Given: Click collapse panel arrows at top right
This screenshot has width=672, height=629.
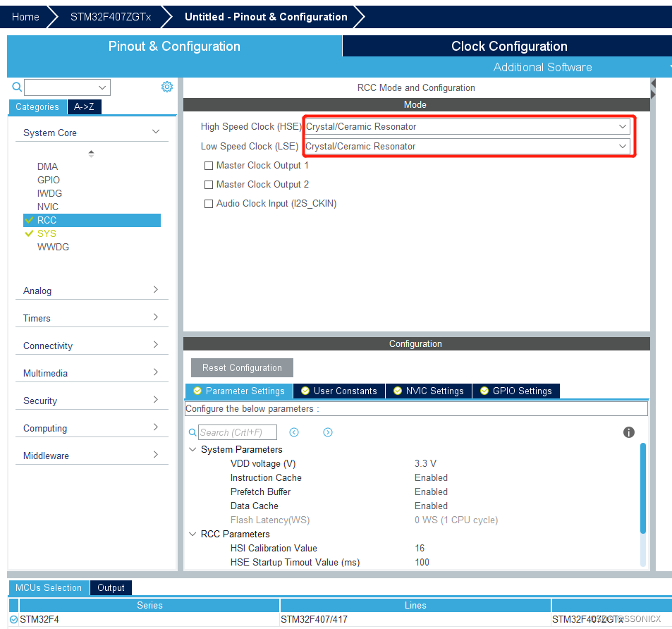Looking at the screenshot, I should point(653,89).
